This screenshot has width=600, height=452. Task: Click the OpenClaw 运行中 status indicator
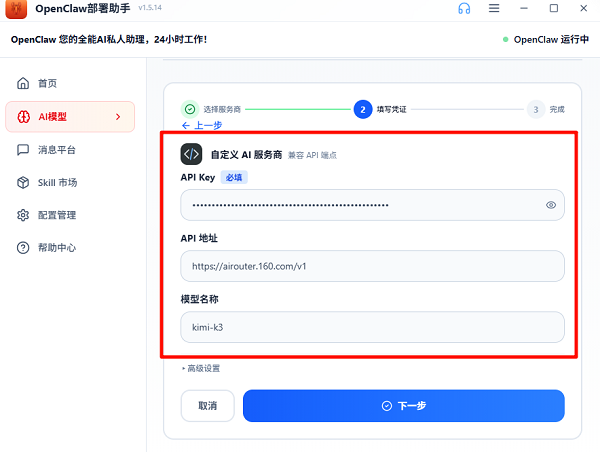(x=546, y=39)
